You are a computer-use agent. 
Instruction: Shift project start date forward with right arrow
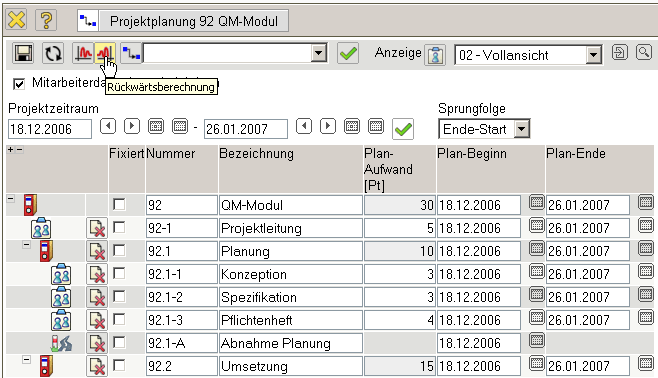point(132,126)
